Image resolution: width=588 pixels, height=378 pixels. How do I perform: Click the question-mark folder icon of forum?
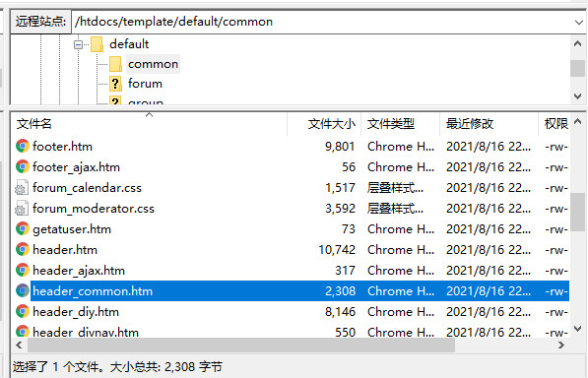click(115, 84)
